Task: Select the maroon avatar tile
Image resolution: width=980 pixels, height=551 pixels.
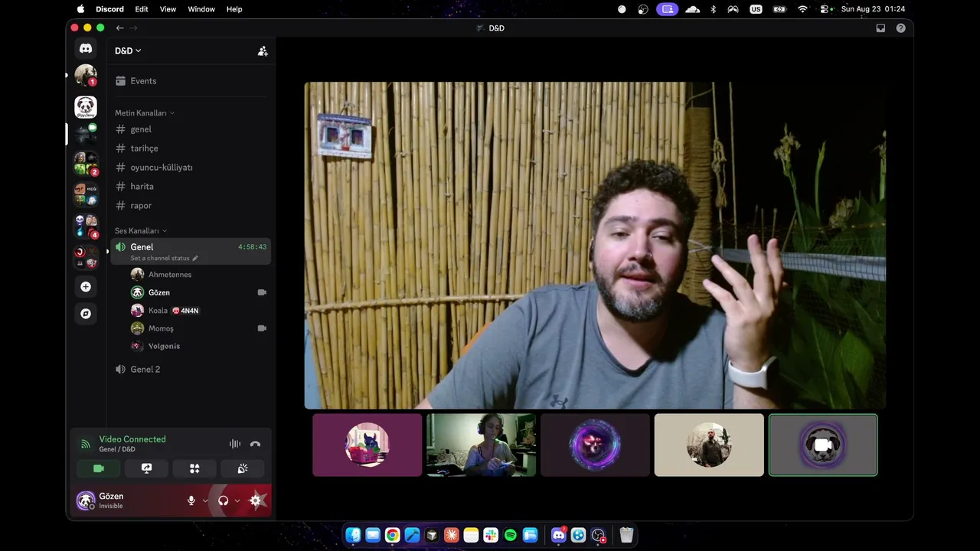Action: [367, 445]
